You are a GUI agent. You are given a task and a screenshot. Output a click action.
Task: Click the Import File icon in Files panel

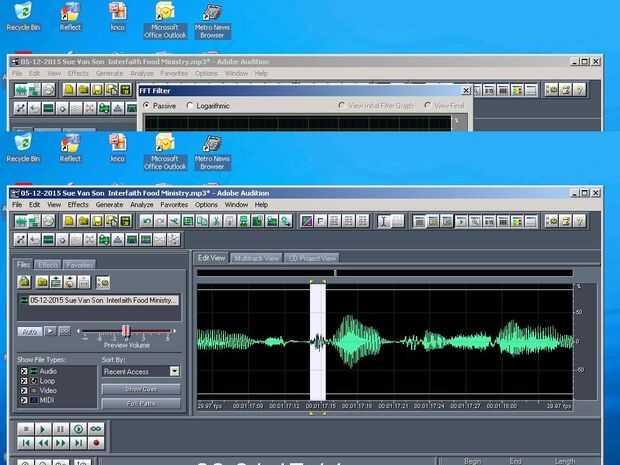click(24, 282)
